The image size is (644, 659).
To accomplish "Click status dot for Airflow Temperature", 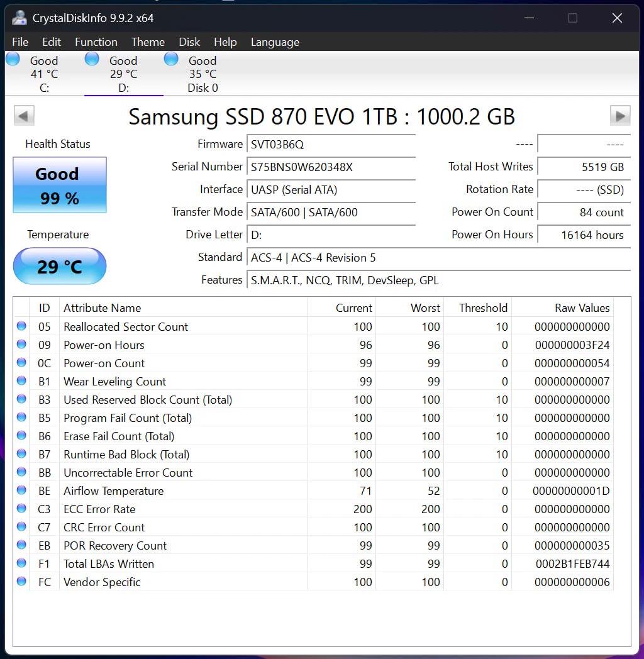I will coord(21,490).
